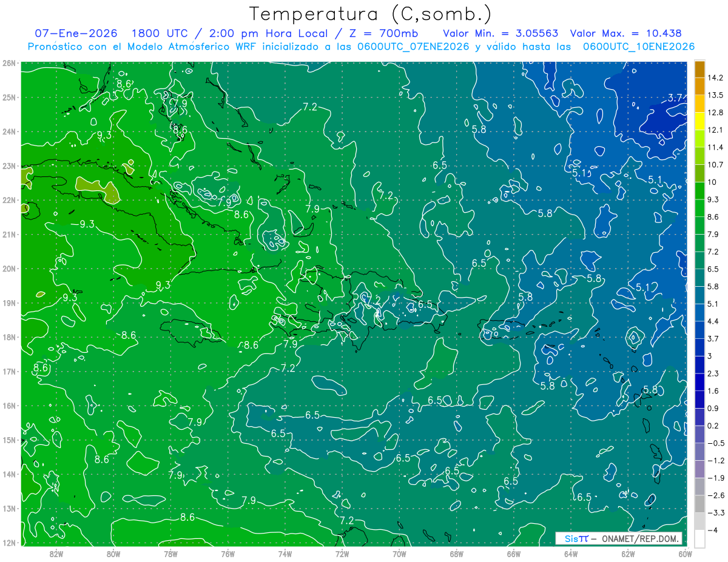Click the legend value '-0.5'

[x=715, y=443]
